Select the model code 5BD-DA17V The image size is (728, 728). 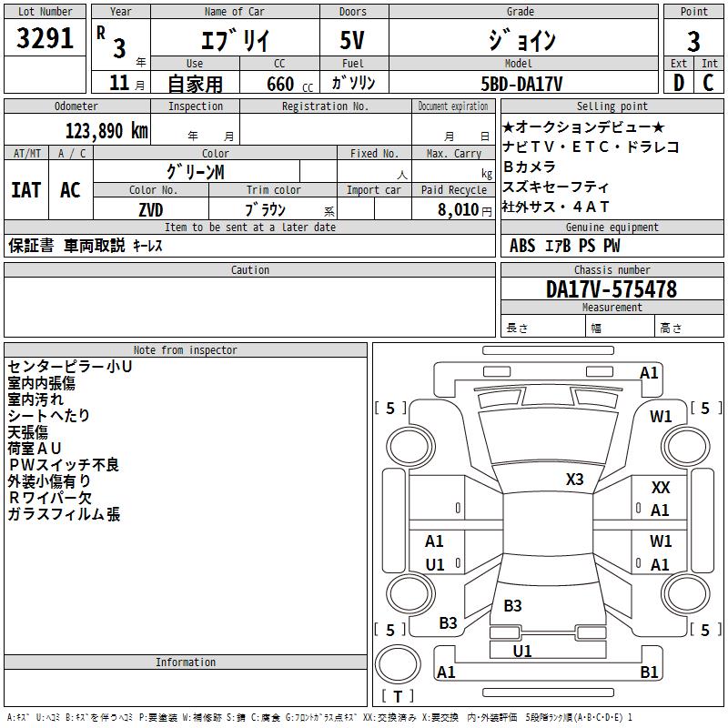pyautogui.click(x=521, y=84)
